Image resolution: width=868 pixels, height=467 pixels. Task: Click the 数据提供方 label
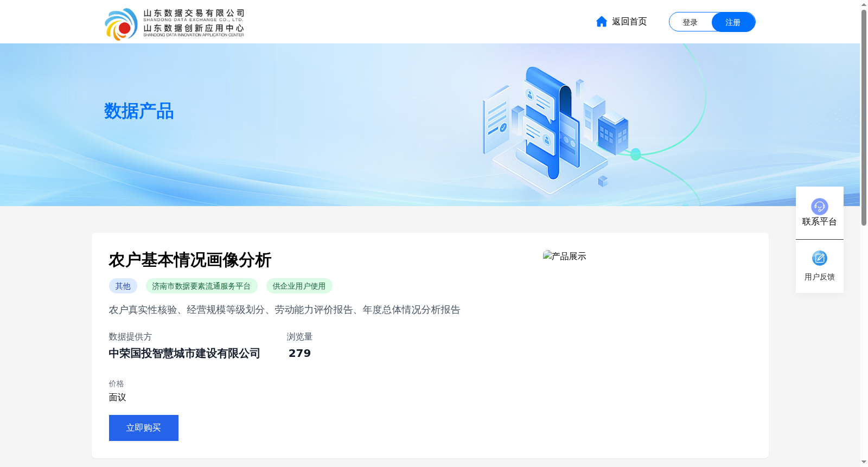tap(130, 337)
